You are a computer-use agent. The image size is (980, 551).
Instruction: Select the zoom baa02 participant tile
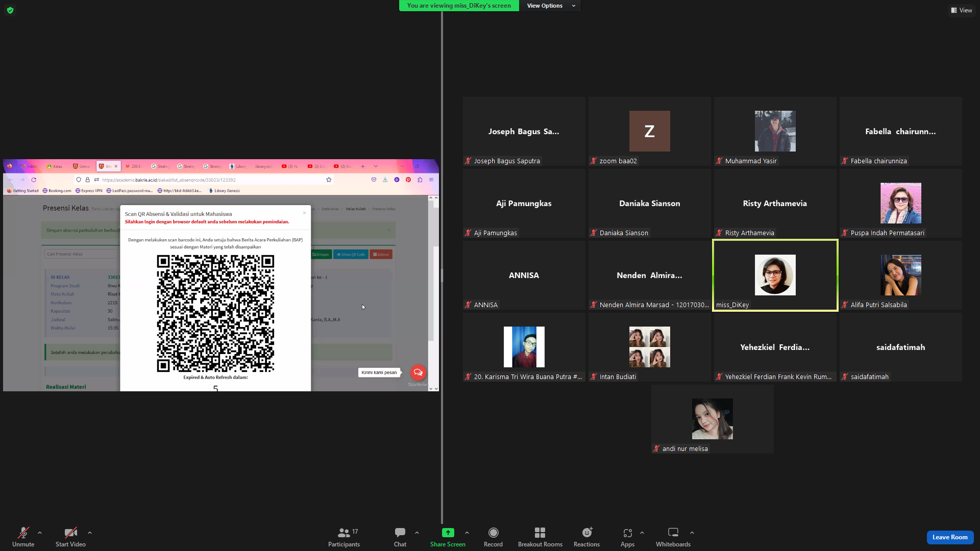click(x=649, y=132)
